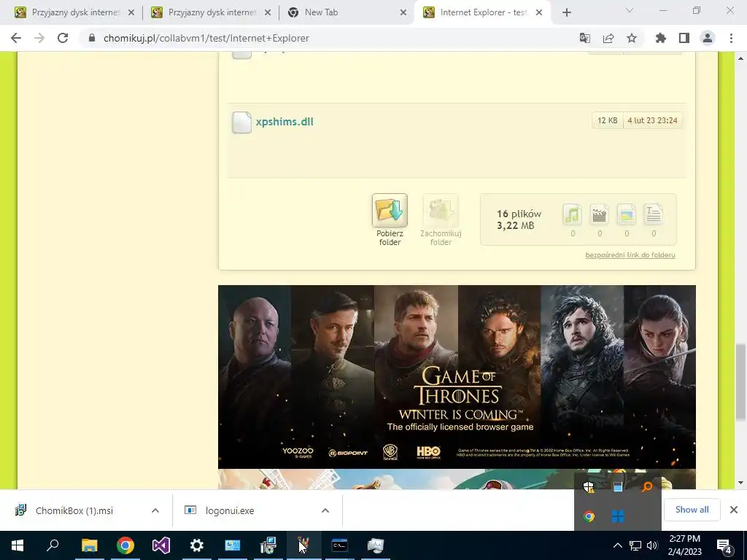Click the page vertical scrollbar thumb
Screen dimensions: 747x560
click(740, 382)
